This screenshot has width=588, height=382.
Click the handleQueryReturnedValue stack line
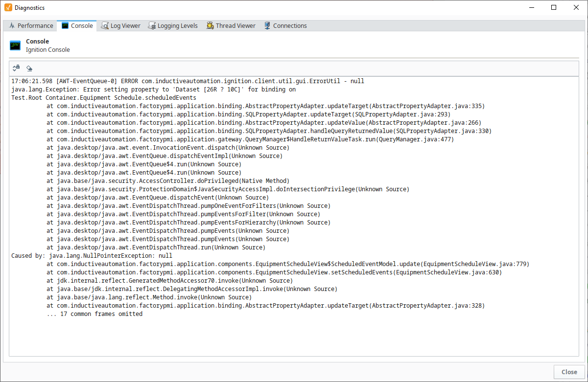click(x=269, y=131)
